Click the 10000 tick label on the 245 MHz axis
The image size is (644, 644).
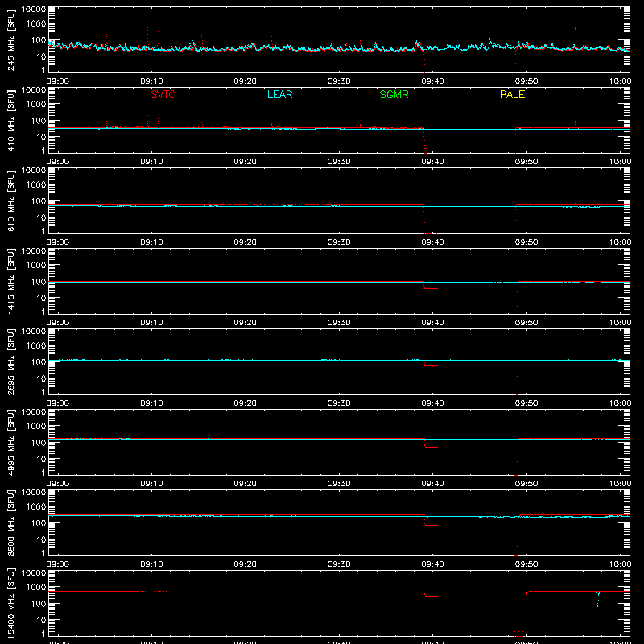point(34,10)
